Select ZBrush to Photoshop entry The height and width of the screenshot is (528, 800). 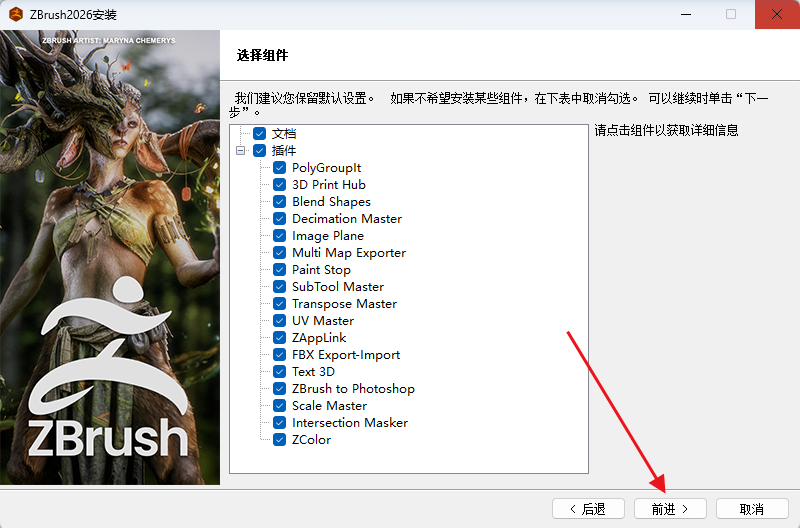[x=353, y=389]
